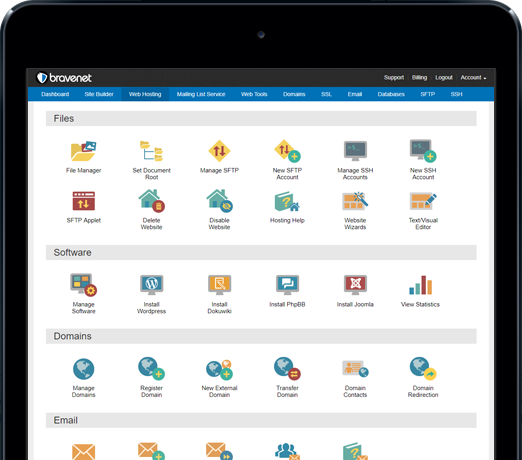Expand the Account dropdown menu
522x460 pixels.
473,78
